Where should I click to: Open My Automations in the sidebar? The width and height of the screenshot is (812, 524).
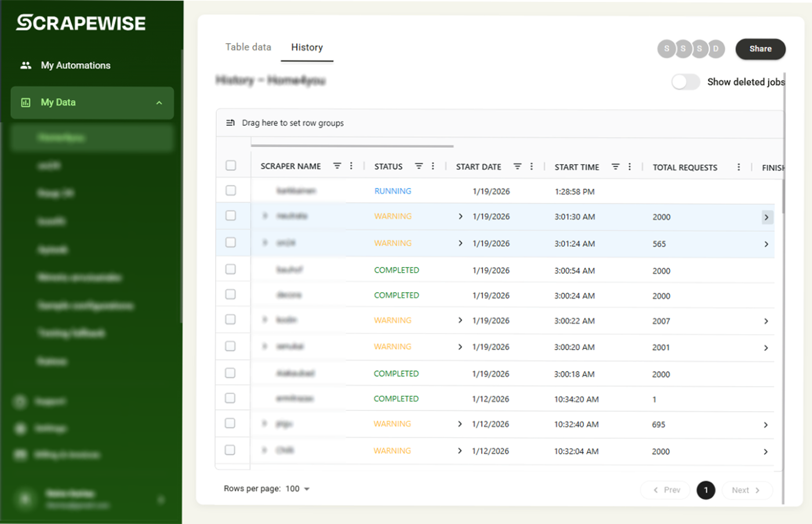[x=75, y=65]
